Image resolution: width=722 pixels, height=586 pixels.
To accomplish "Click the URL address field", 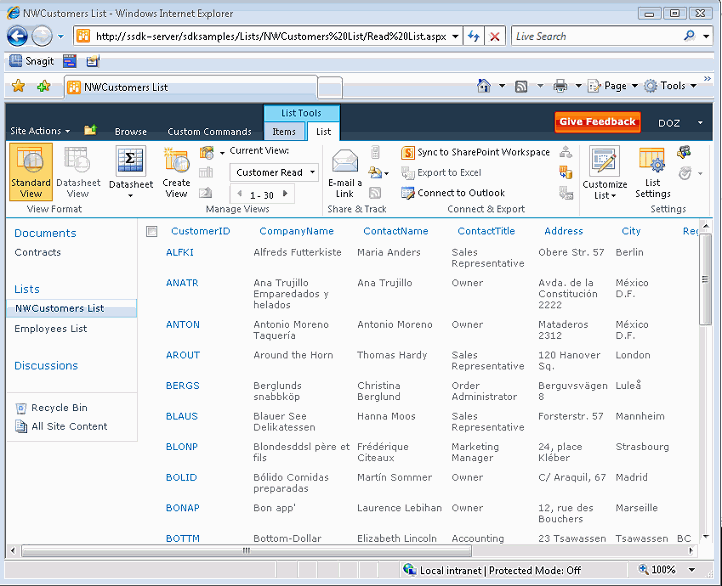I will point(270,36).
